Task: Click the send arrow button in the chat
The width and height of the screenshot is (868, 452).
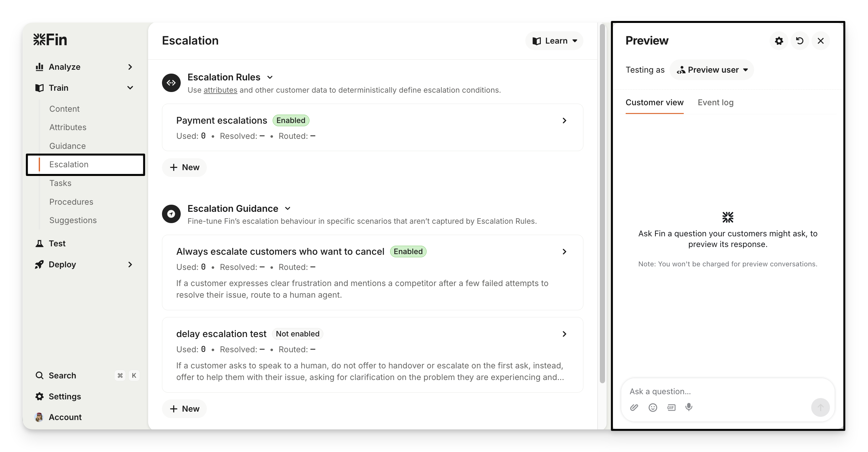Action: [820, 407]
